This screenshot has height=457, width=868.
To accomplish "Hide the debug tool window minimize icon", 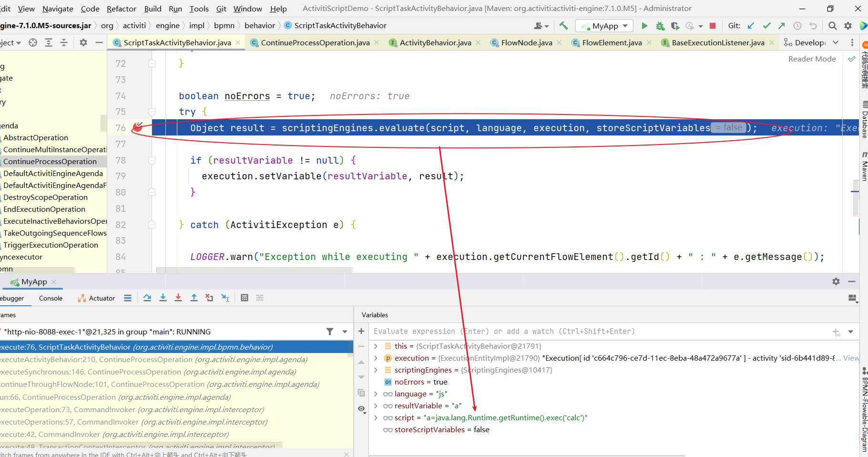I will [x=851, y=281].
